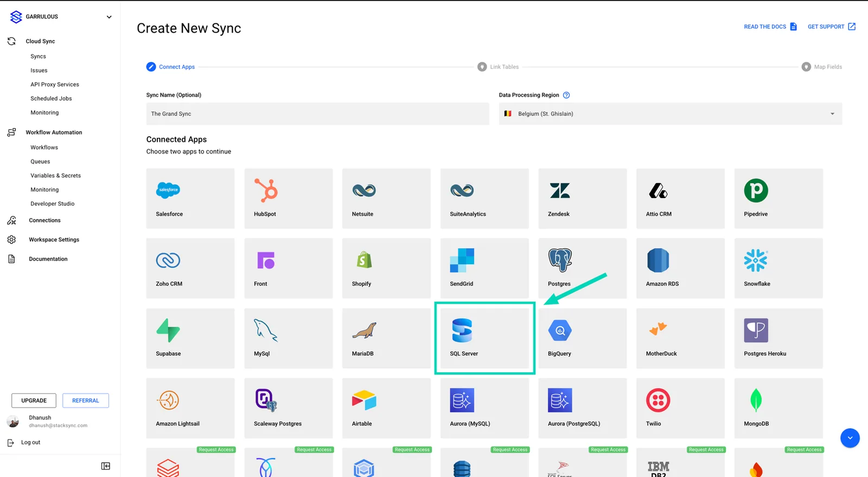Log out of the account

(24, 442)
